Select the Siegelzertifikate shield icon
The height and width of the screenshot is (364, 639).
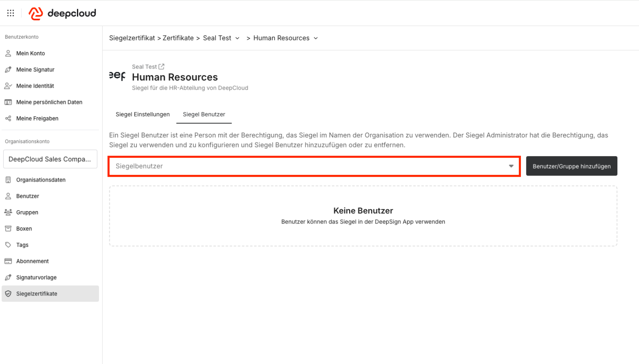(x=7, y=293)
